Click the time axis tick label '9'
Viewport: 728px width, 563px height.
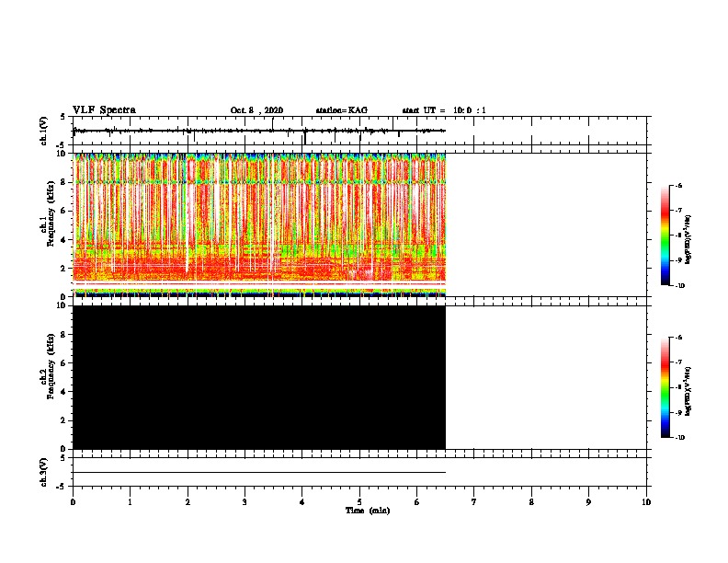pyautogui.click(x=588, y=502)
